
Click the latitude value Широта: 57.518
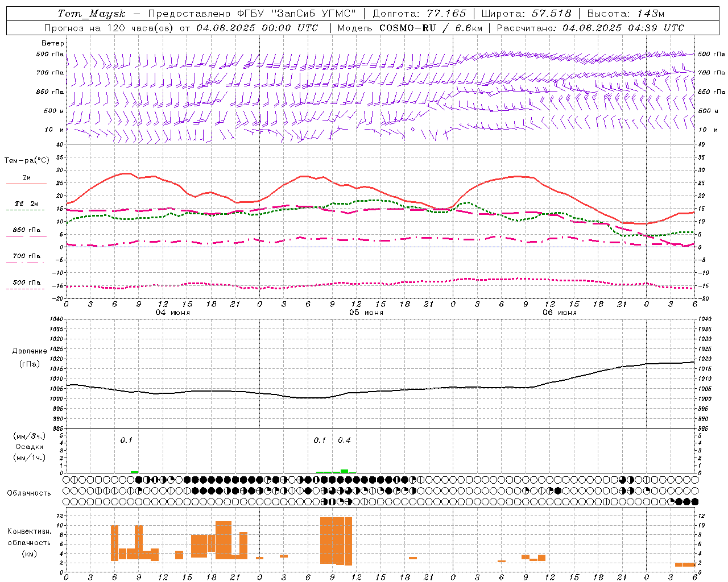pos(526,14)
